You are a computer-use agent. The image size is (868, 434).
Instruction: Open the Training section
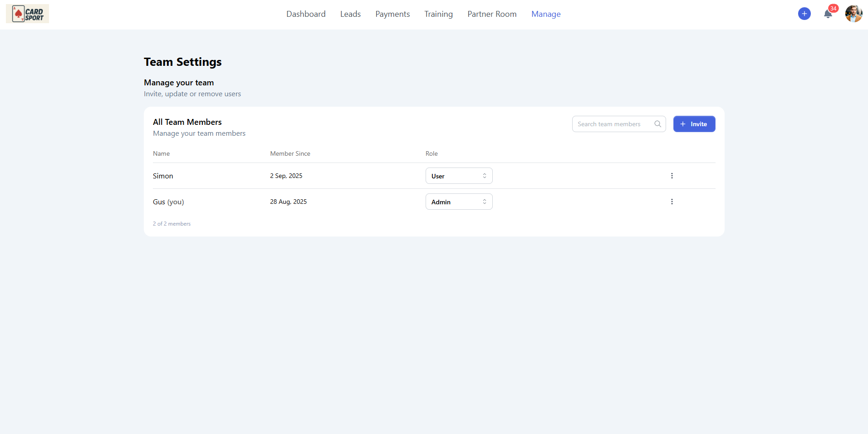(438, 14)
